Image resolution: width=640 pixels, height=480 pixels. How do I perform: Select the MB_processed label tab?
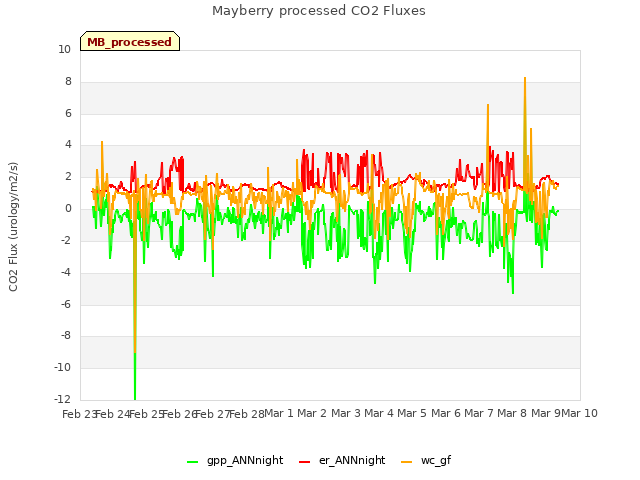130,41
